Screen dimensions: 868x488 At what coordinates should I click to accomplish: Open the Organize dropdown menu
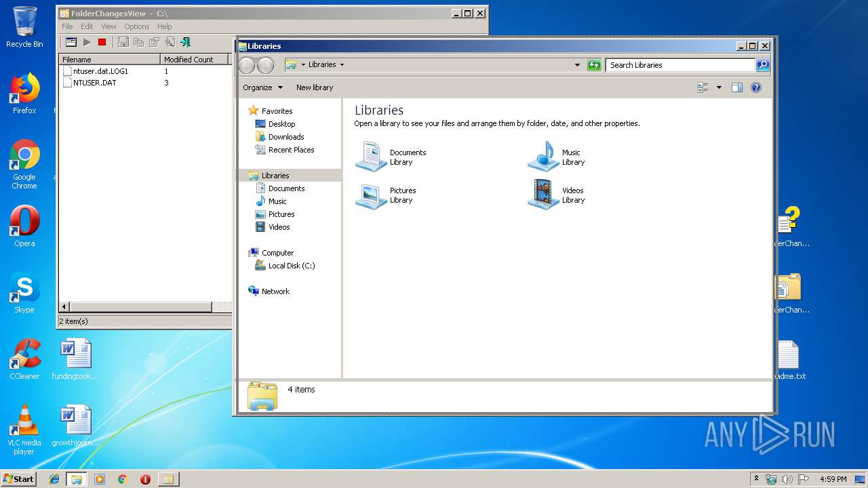point(263,87)
